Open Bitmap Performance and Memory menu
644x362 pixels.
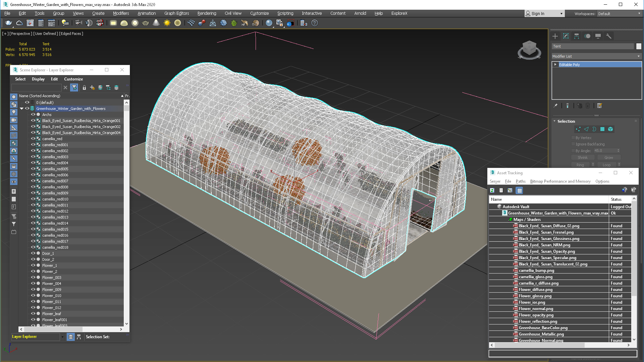click(560, 181)
